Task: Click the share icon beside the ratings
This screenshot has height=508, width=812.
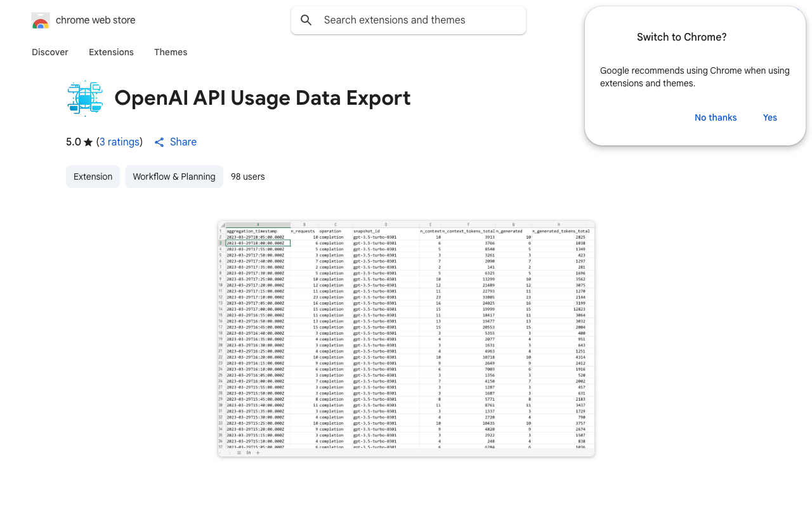Action: 159,142
